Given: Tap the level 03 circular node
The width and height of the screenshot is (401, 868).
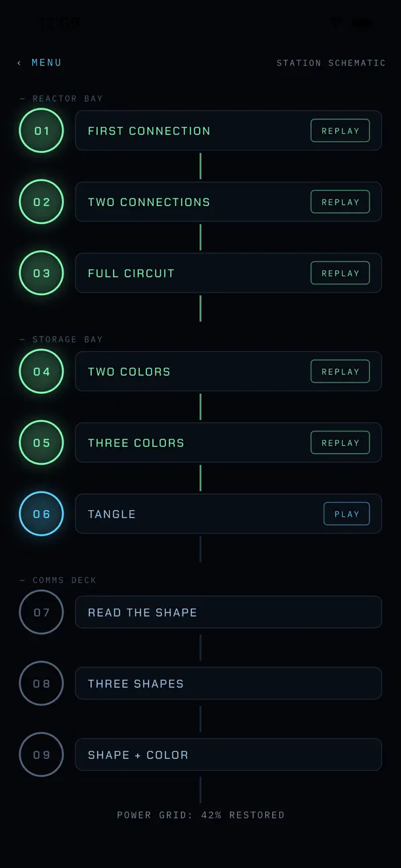Looking at the screenshot, I should 41,273.
